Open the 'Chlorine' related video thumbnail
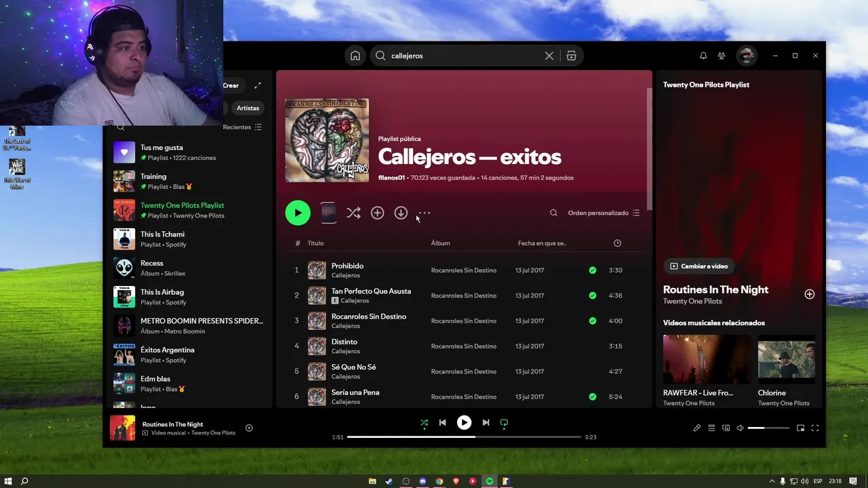Image resolution: width=868 pixels, height=488 pixels. click(787, 359)
